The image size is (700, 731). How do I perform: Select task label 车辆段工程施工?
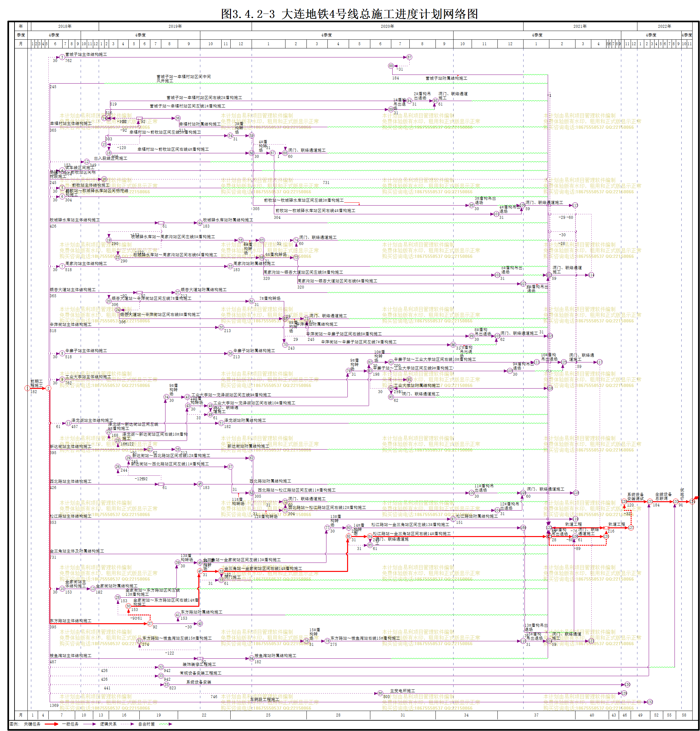point(265,699)
